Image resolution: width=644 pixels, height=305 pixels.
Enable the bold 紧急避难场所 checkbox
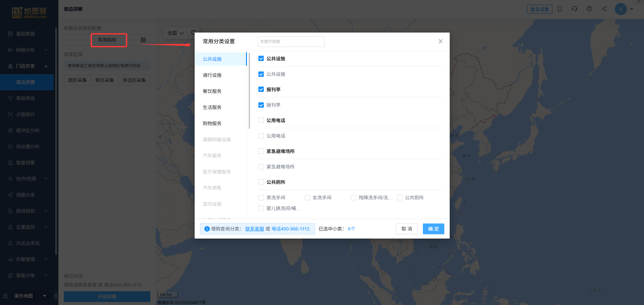(261, 151)
